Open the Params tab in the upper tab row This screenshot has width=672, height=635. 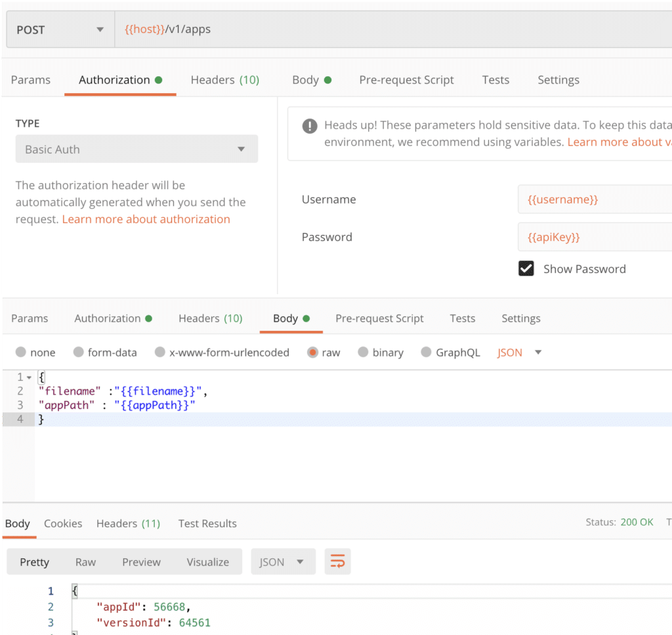coord(30,79)
